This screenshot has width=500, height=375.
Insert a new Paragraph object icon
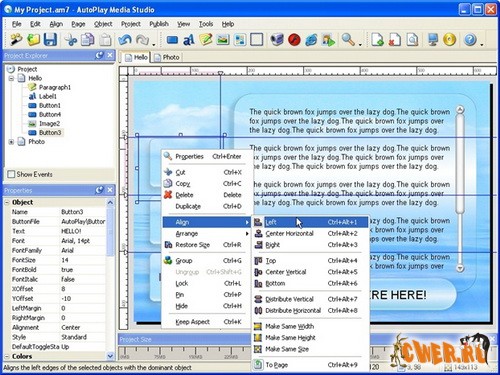pos(206,40)
